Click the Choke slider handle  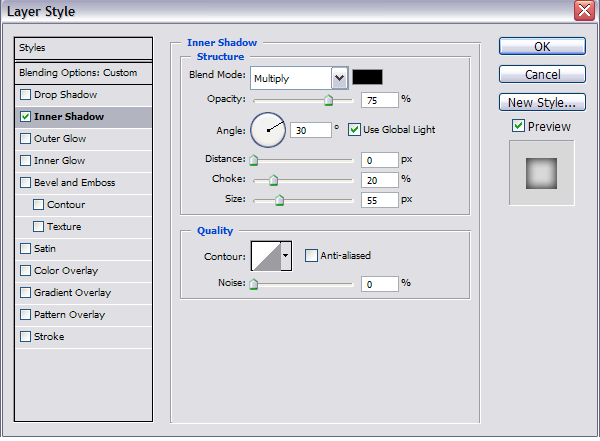click(273, 180)
